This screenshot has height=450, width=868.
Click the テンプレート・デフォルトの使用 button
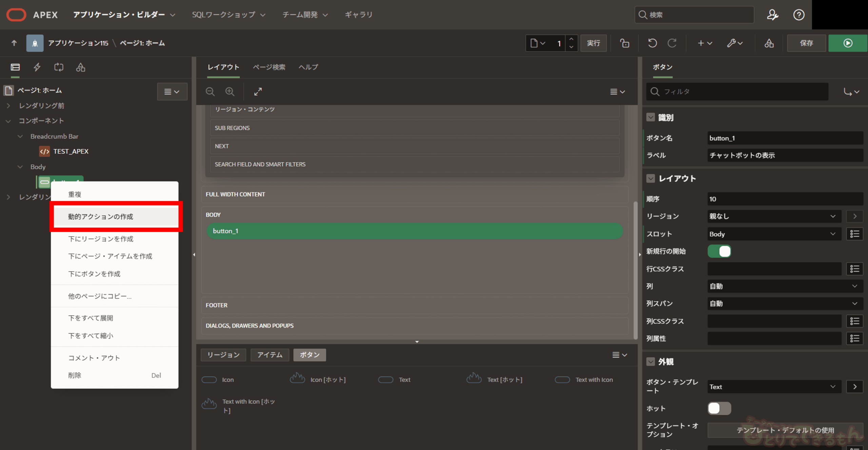[785, 430]
